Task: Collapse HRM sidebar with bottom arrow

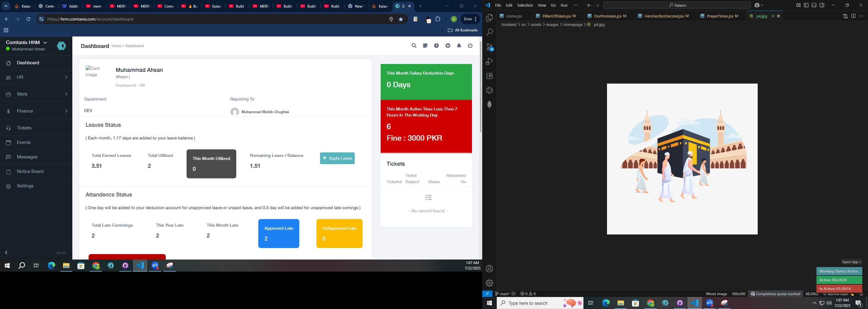Action: click(x=6, y=253)
